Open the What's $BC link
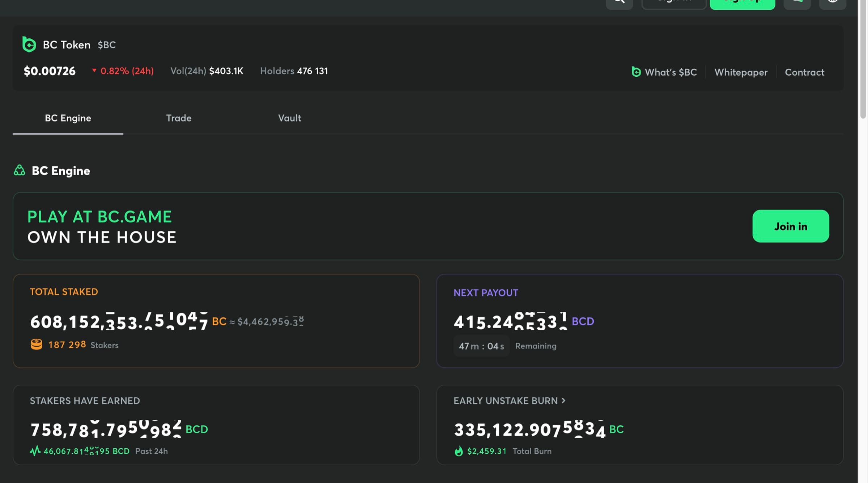The height and width of the screenshot is (483, 868). (x=671, y=72)
